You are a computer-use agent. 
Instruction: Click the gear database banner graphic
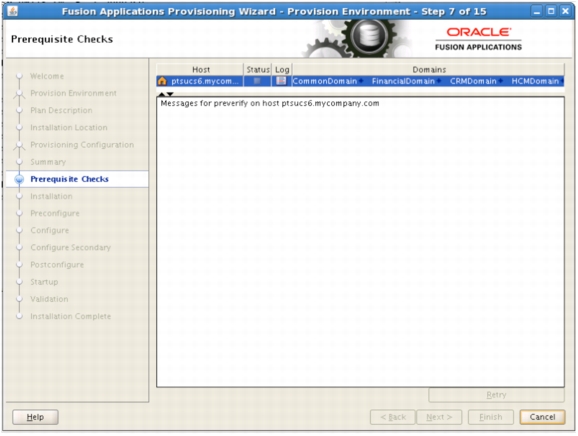click(x=357, y=39)
